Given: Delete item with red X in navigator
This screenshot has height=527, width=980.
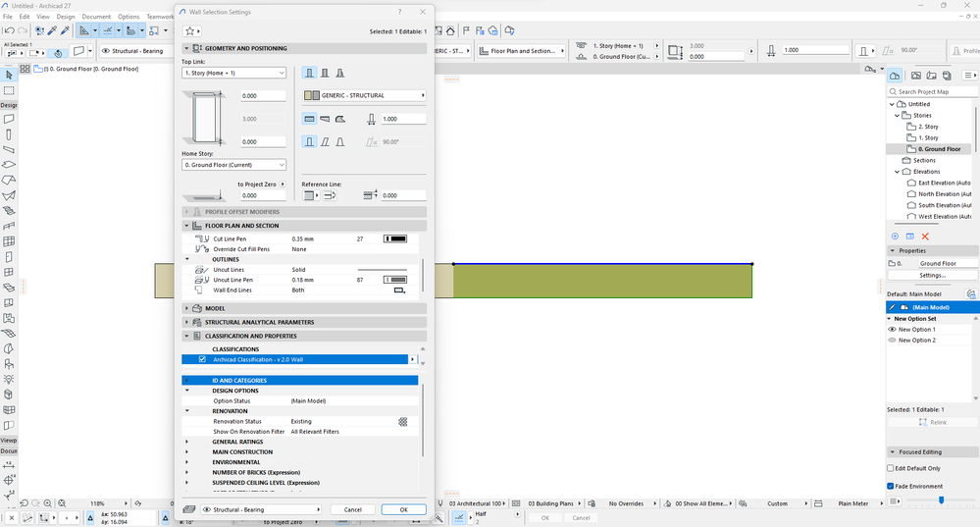Looking at the screenshot, I should click(925, 237).
